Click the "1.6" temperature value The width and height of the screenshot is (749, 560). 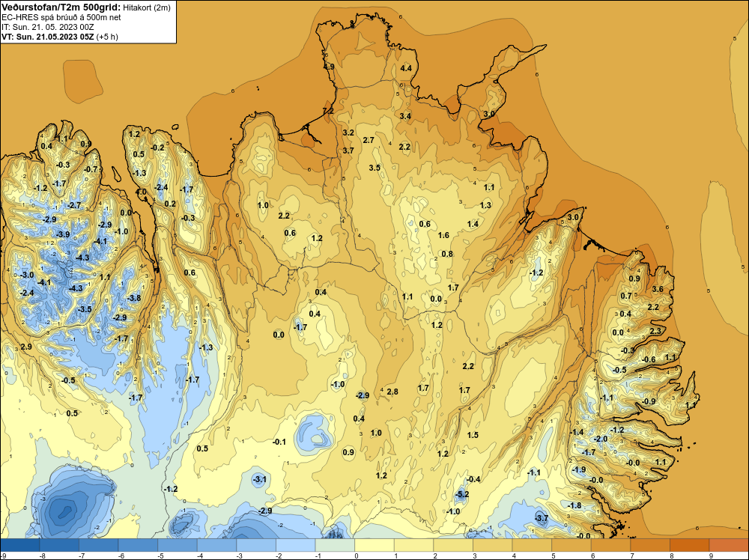point(443,235)
